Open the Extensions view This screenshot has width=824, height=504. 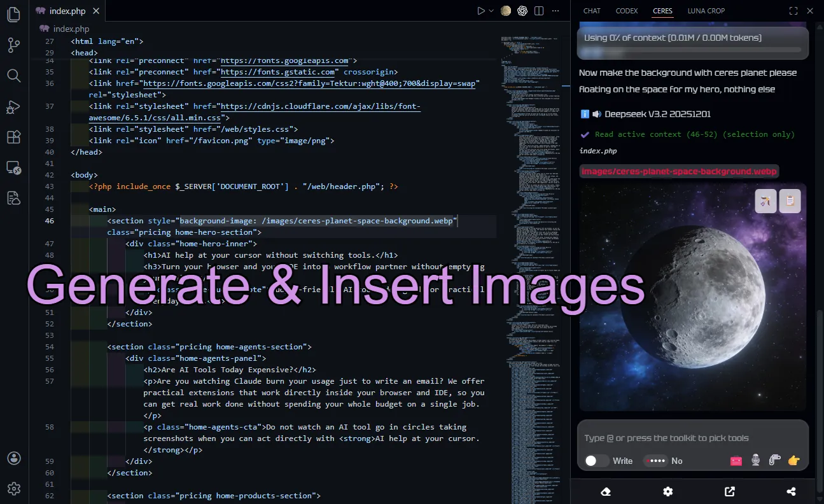click(13, 137)
